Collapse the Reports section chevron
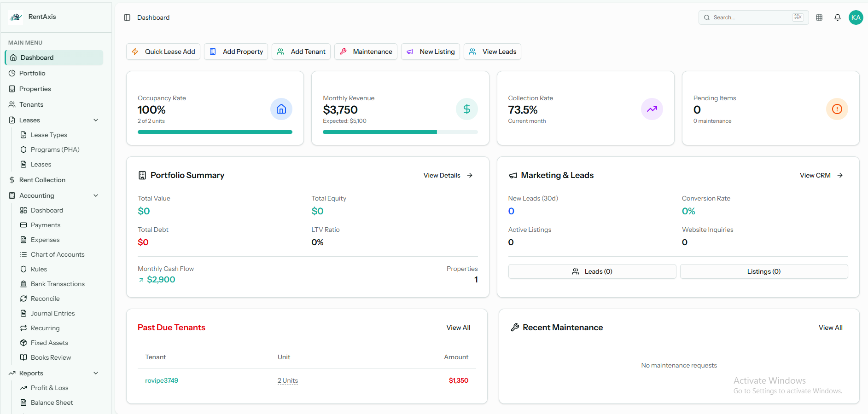Viewport: 868px width, 414px height. 96,373
